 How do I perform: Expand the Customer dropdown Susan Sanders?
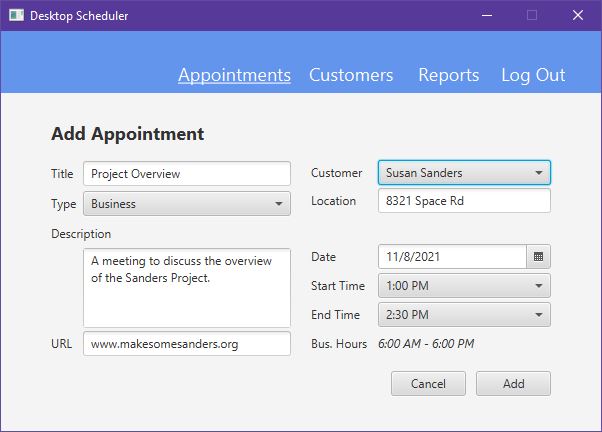[464, 173]
